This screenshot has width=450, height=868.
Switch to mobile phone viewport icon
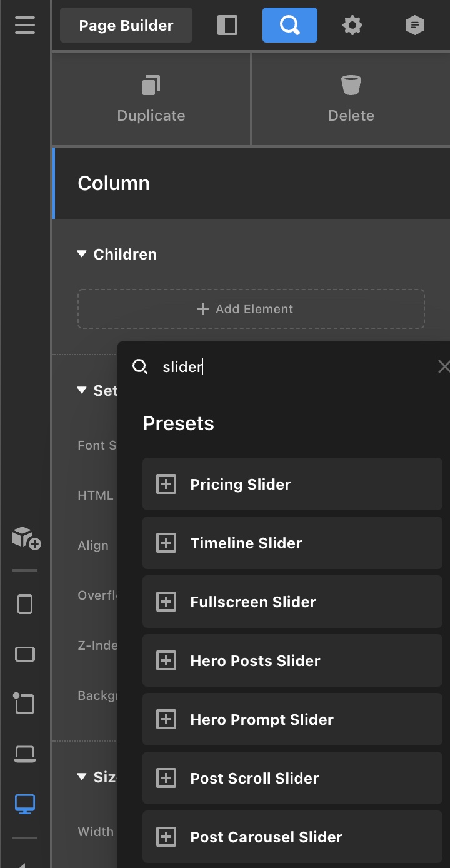point(25,604)
